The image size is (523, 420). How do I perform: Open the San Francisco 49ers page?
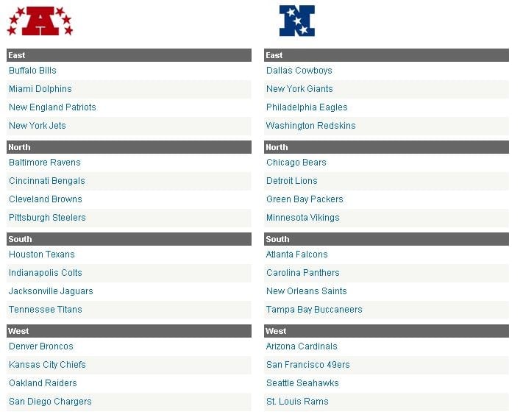(x=308, y=365)
